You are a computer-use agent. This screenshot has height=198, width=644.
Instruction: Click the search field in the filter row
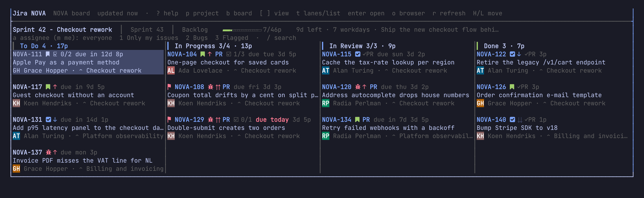(281, 38)
